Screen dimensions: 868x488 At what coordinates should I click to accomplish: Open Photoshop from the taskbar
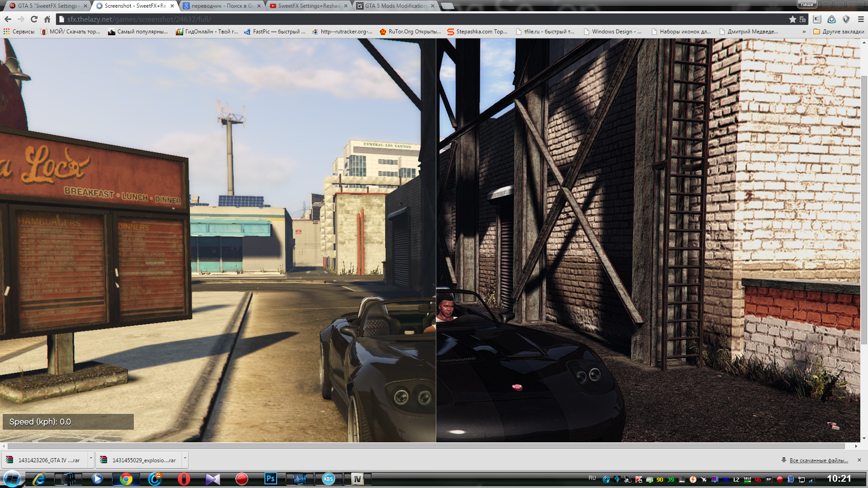[270, 479]
